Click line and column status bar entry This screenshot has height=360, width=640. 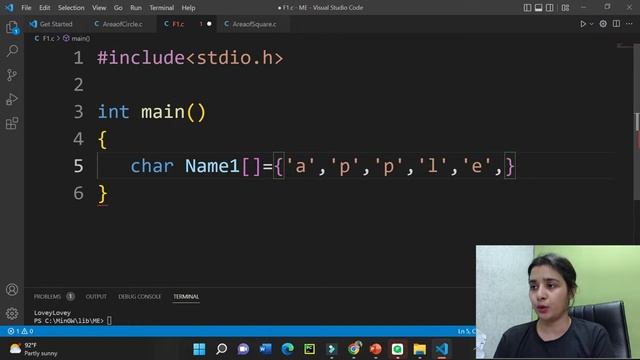coord(466,331)
